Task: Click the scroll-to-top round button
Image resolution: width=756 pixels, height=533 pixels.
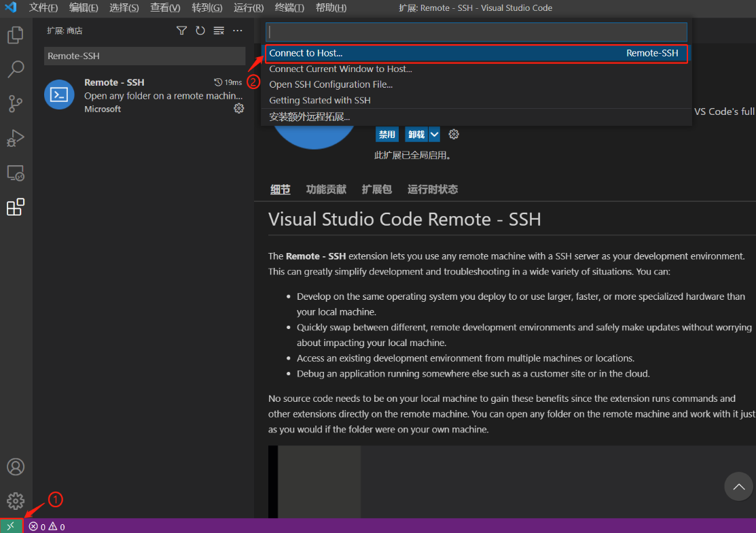Action: point(738,487)
